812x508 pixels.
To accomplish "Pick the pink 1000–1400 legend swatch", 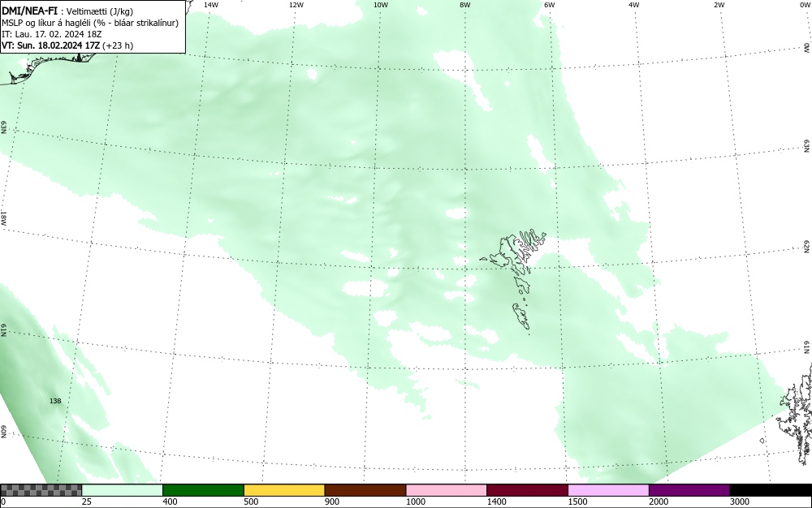I will [447, 490].
